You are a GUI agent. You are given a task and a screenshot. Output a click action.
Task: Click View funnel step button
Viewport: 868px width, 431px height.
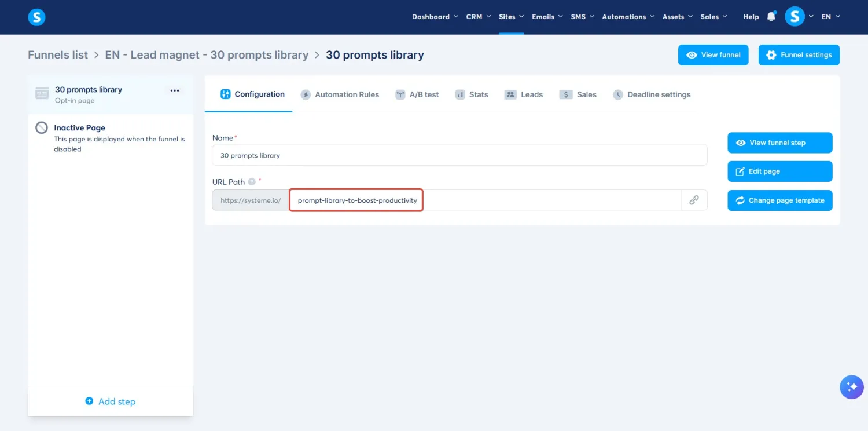pos(780,143)
